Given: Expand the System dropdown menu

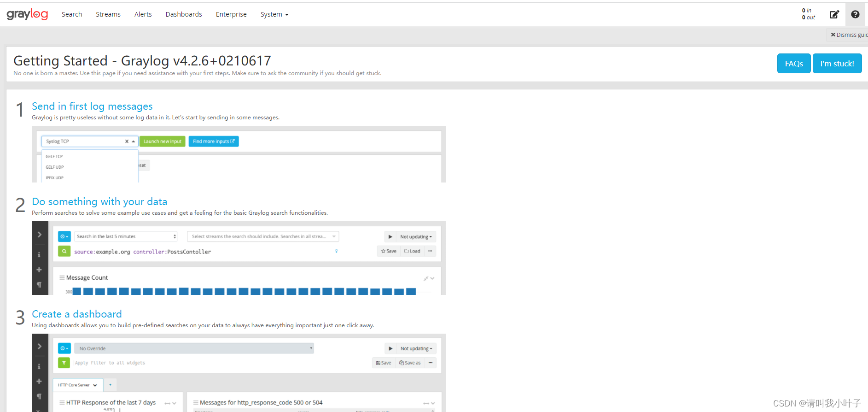Looking at the screenshot, I should [274, 14].
